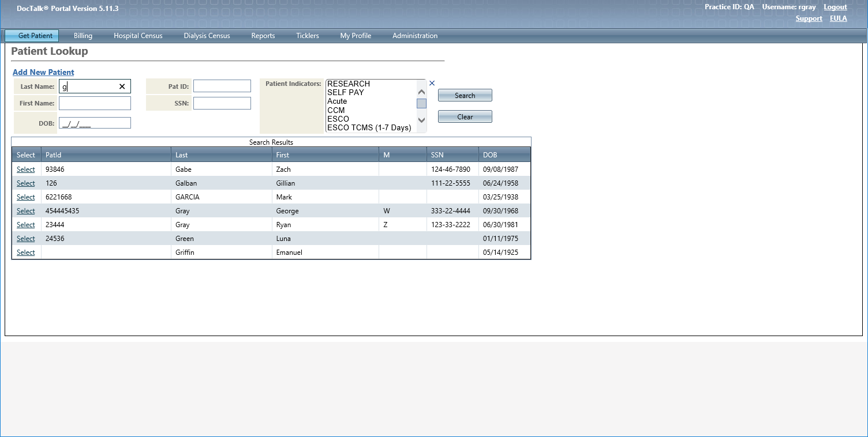Viewport: 868px width, 437px height.
Task: Switch to Hospital Census tab
Action: [138, 36]
